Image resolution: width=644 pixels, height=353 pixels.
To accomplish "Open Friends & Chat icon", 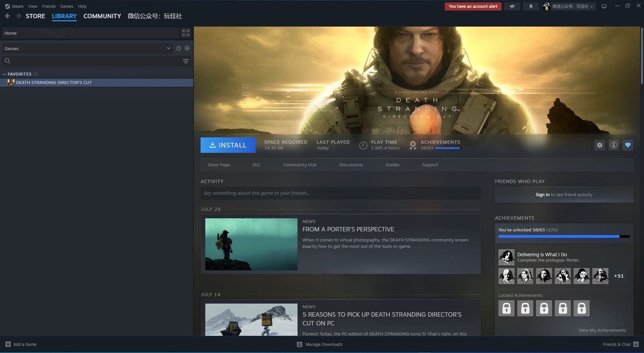I will pyautogui.click(x=636, y=344).
